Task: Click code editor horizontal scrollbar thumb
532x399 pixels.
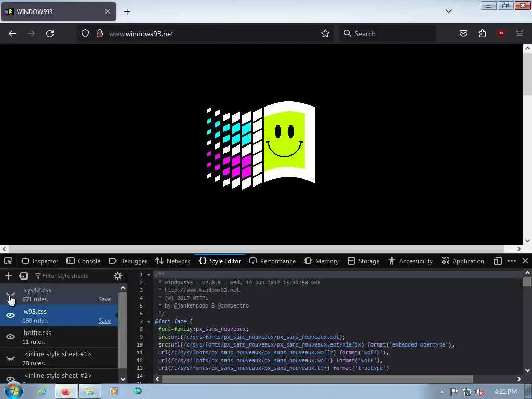Action: (x=317, y=379)
